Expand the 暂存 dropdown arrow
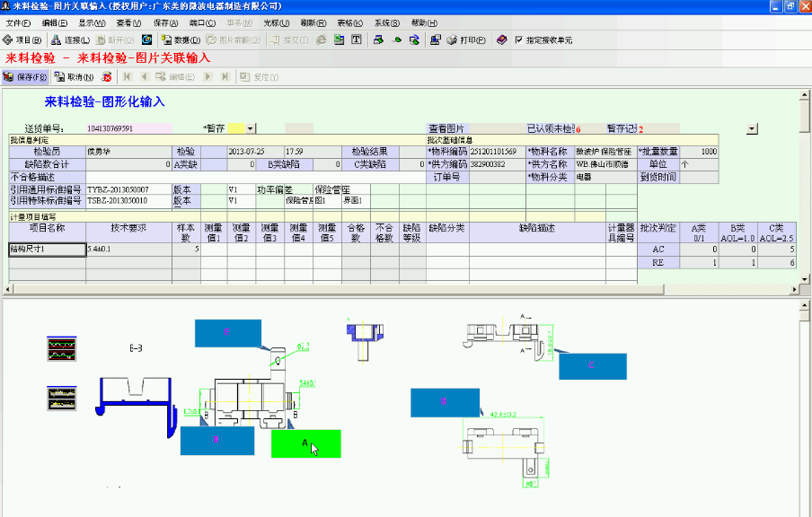Image resolution: width=812 pixels, height=517 pixels. point(251,129)
